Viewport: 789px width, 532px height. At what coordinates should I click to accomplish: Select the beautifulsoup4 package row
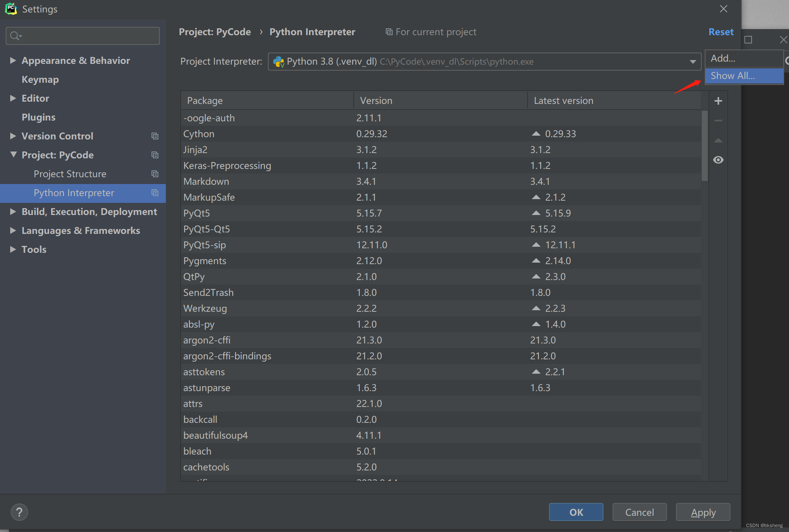pos(441,435)
